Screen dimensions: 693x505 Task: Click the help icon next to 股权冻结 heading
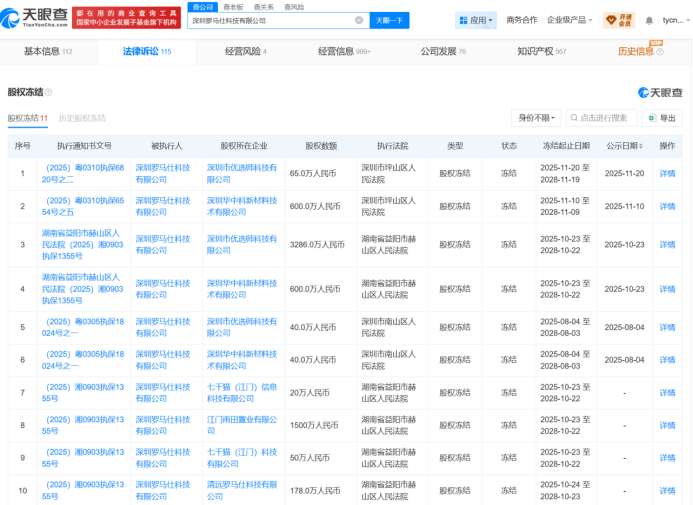pyautogui.click(x=48, y=92)
